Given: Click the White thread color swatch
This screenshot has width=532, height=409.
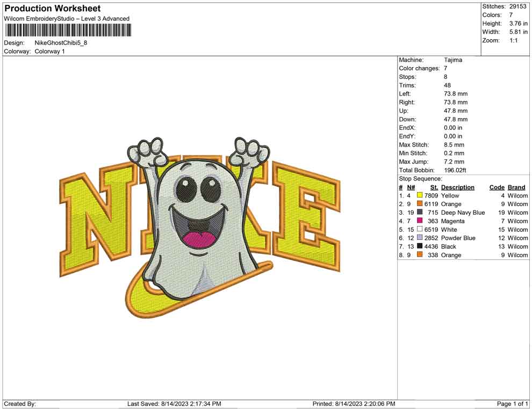Looking at the screenshot, I should pyautogui.click(x=420, y=229).
